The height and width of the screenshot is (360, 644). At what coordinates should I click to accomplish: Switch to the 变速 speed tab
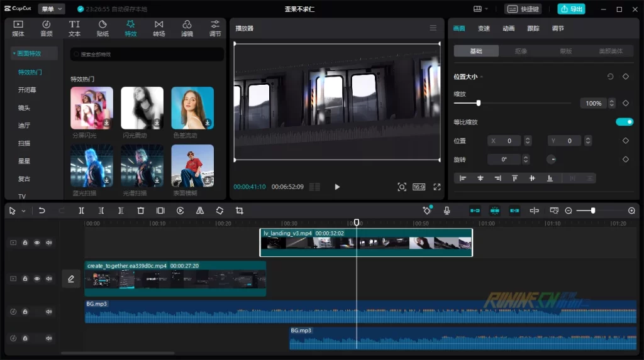[484, 28]
